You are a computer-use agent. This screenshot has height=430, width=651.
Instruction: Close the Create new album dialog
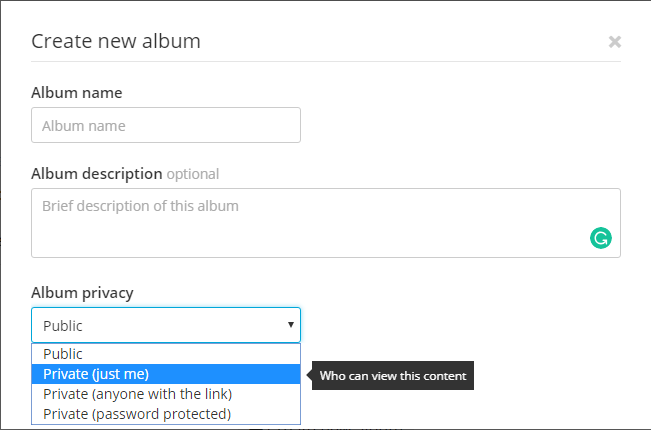(x=614, y=42)
